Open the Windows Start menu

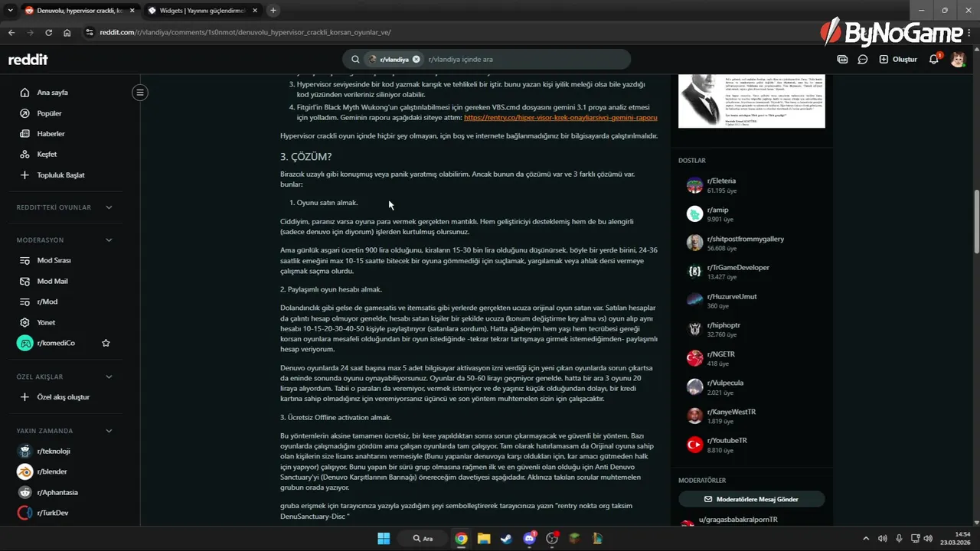(x=384, y=538)
